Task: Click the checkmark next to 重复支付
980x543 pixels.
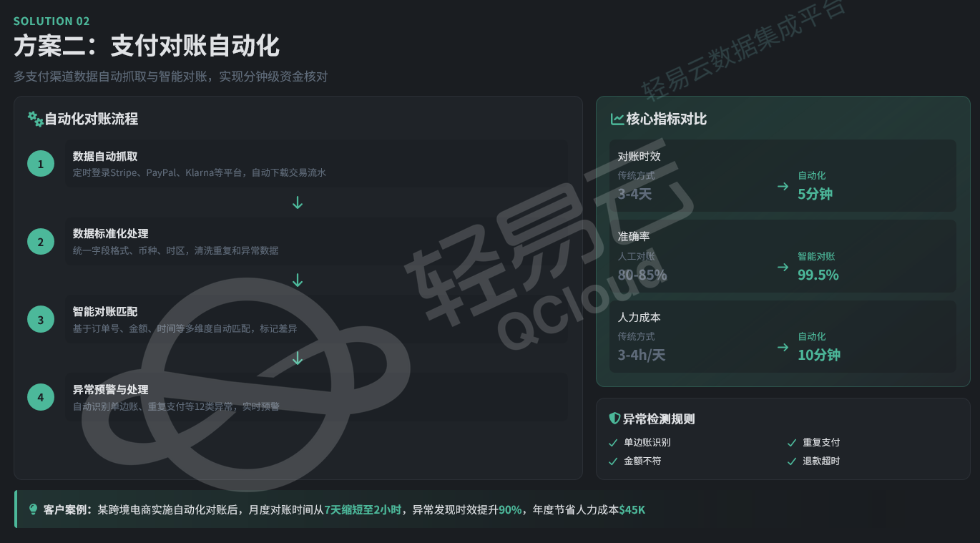Action: click(791, 443)
